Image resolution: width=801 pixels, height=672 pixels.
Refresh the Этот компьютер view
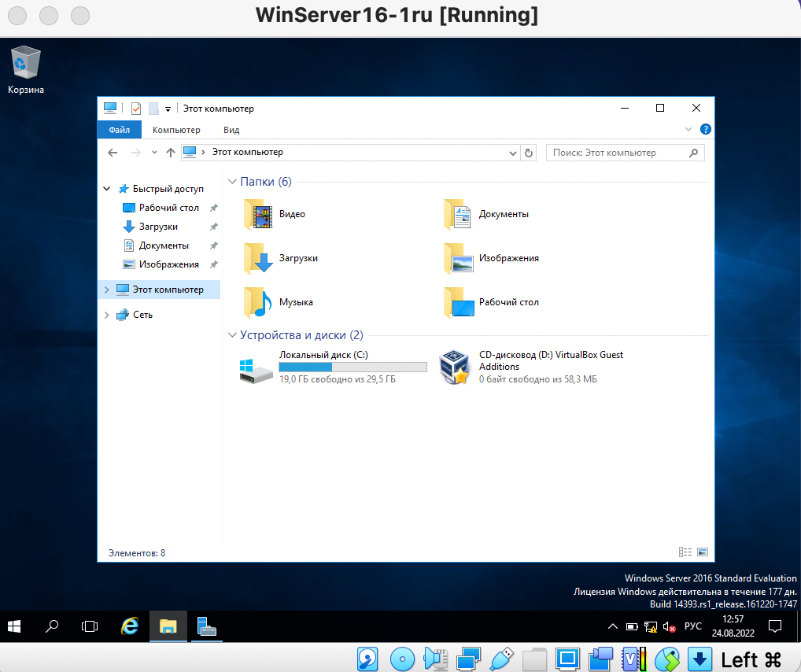(x=529, y=153)
